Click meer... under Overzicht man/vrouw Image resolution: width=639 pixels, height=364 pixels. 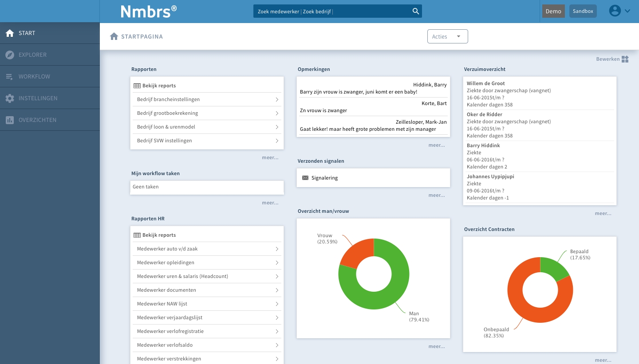coord(437,346)
